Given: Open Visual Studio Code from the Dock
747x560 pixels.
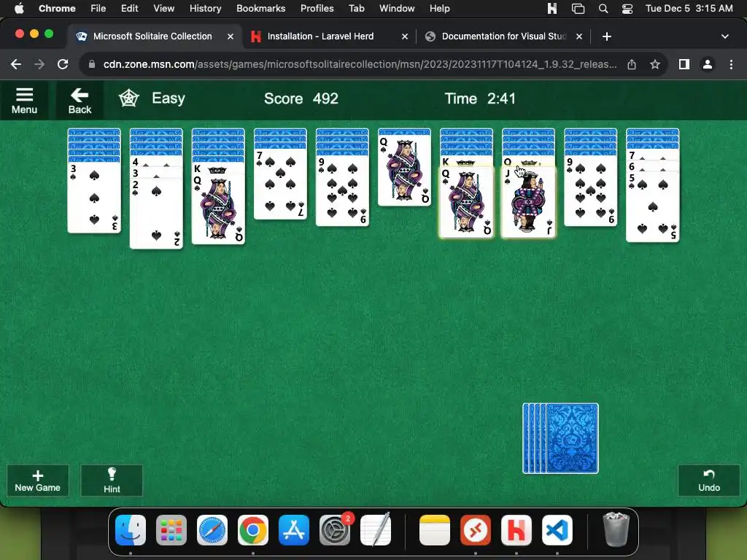Looking at the screenshot, I should (x=557, y=530).
